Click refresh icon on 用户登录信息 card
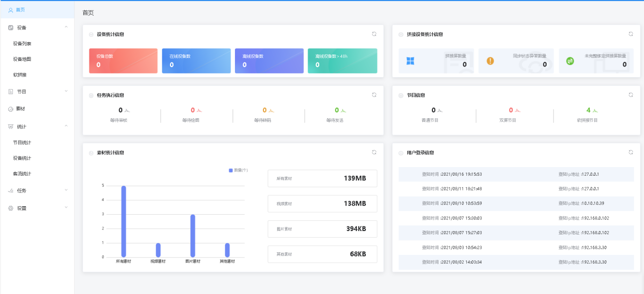644x294 pixels. click(x=631, y=152)
